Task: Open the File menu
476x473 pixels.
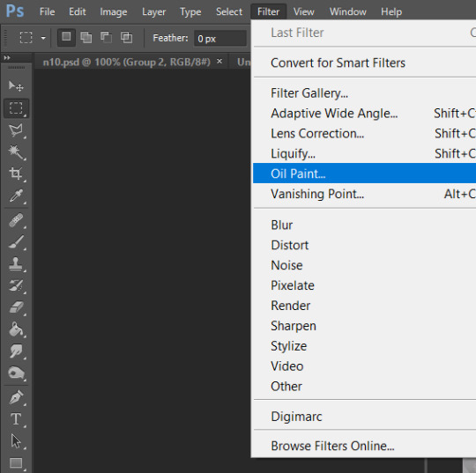Action: (47, 11)
